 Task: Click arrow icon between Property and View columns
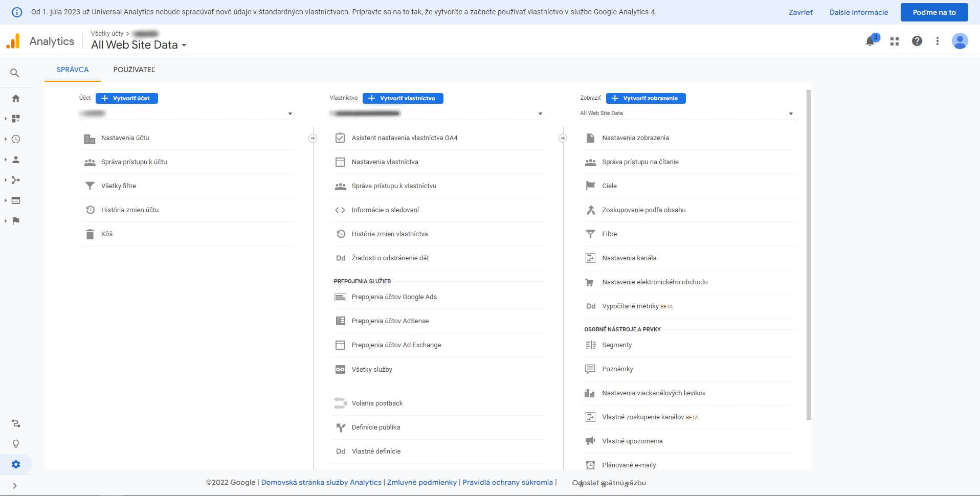click(x=563, y=138)
